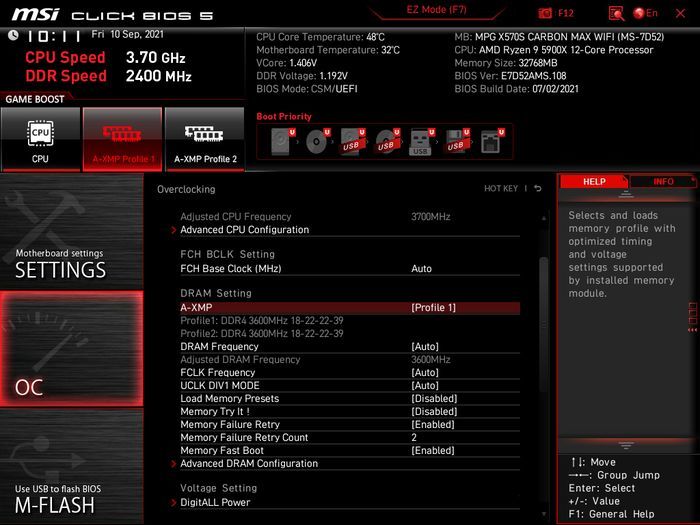Image resolution: width=700 pixels, height=525 pixels.
Task: Click the time display 10:11
Action: pyautogui.click(x=54, y=36)
